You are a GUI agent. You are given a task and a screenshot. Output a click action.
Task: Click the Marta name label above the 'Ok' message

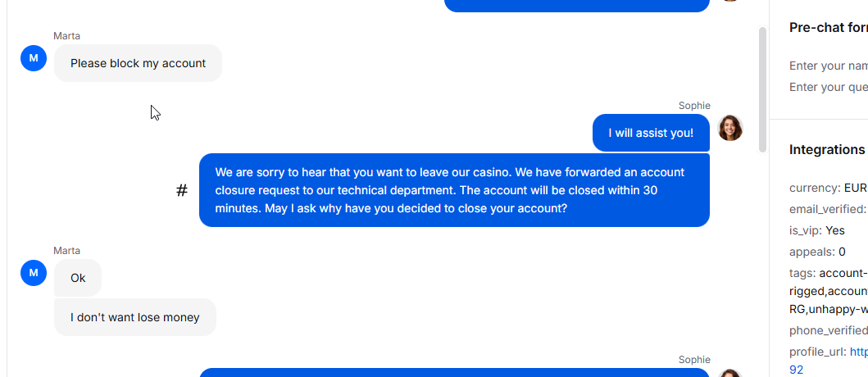[x=66, y=251]
